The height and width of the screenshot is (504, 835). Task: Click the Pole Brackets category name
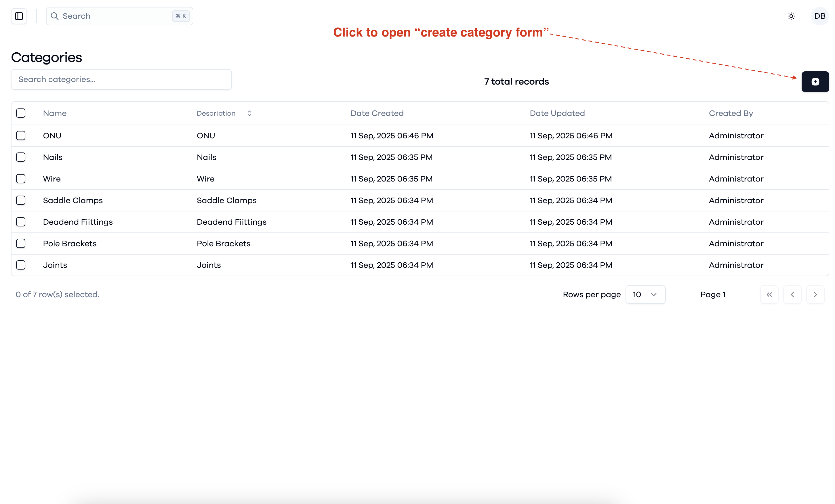[69, 244]
